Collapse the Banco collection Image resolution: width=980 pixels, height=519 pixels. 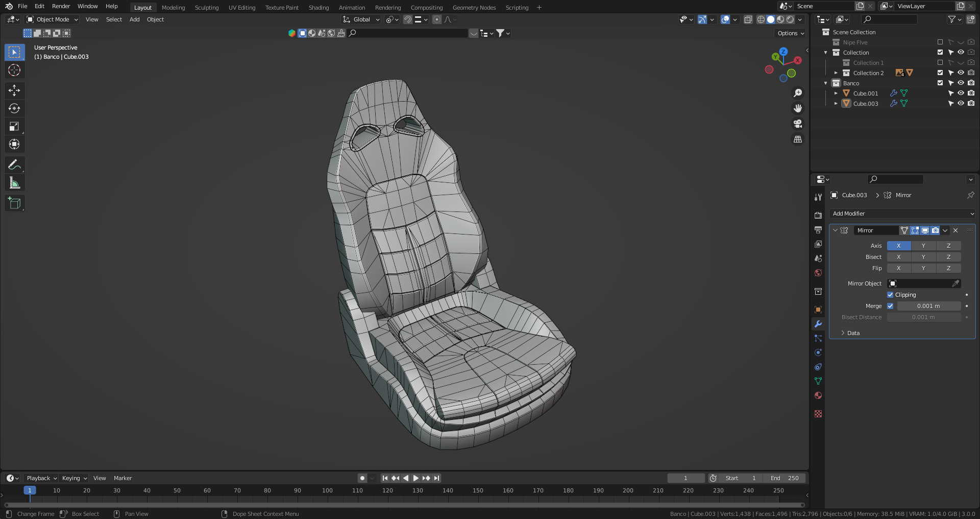(x=826, y=83)
